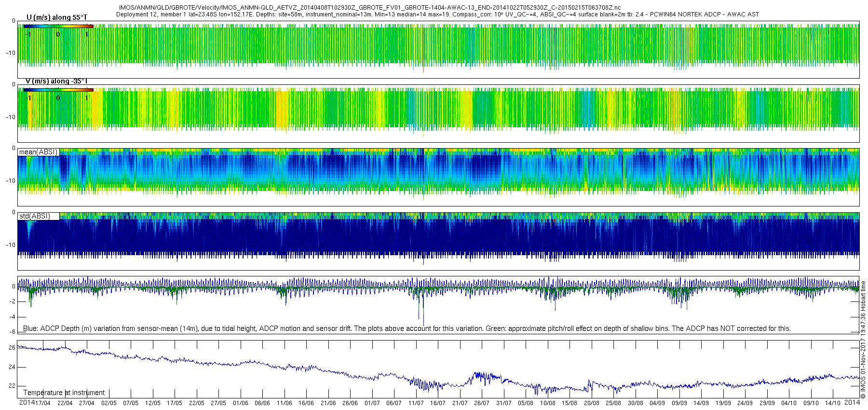Viewport: 868px width, 410px height.
Task: Click the blue ADCP depth caption text
Action: [x=407, y=328]
